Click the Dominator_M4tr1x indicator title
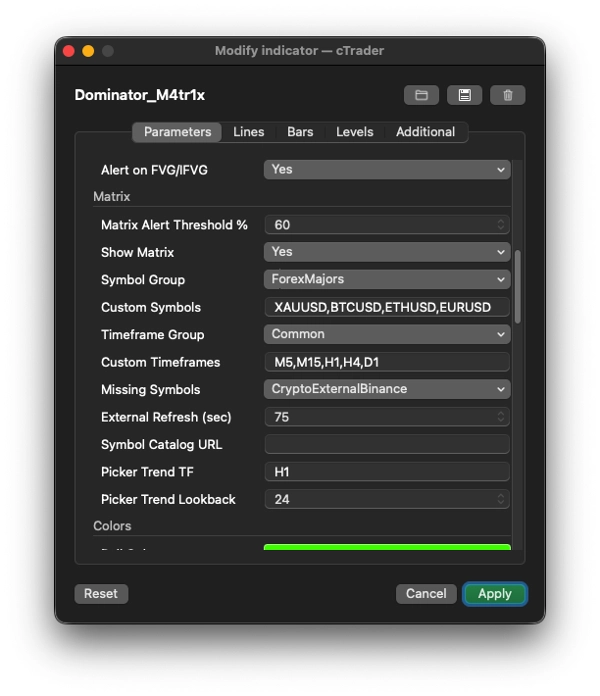The height and width of the screenshot is (696, 600). pos(140,95)
